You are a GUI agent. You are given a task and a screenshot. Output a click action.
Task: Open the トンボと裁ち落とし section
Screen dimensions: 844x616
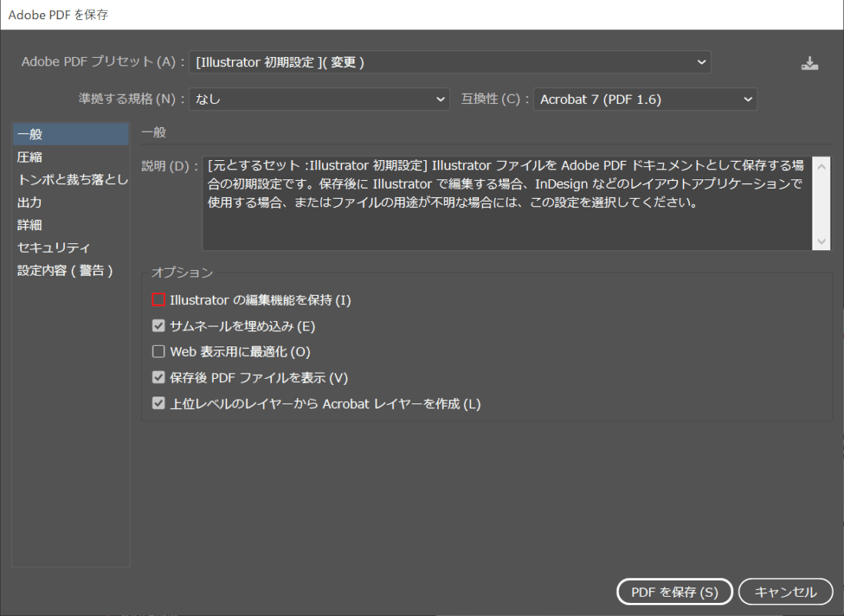(x=71, y=179)
